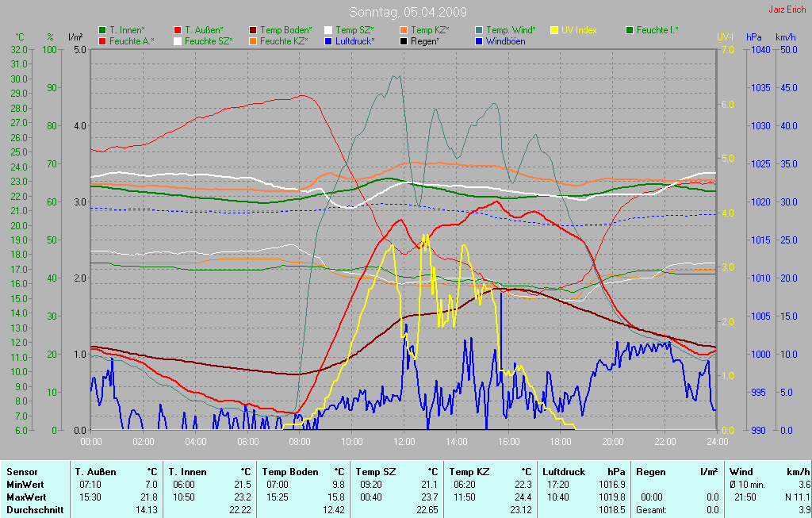Viewport: 812px width, 518px height.
Task: Click the red Feuchte A. legend swatch
Action: pos(102,41)
